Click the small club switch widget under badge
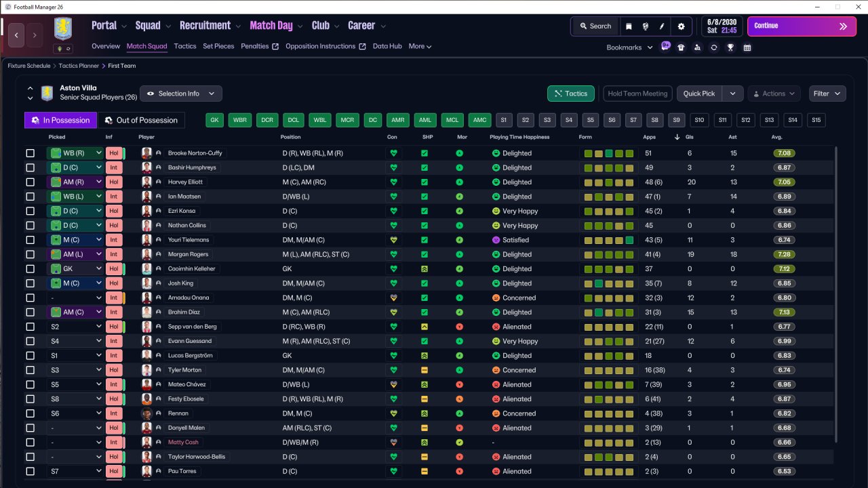Screen dimensions: 868x488 point(63,49)
